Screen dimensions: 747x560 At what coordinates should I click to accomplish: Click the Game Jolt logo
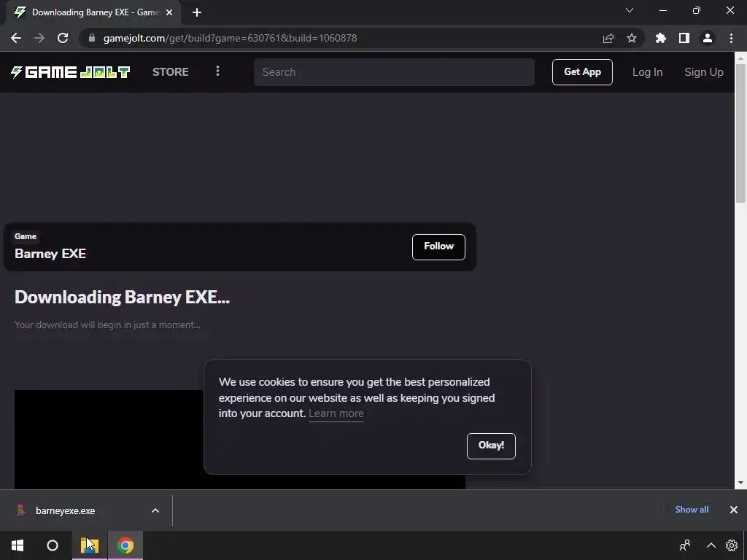click(71, 72)
